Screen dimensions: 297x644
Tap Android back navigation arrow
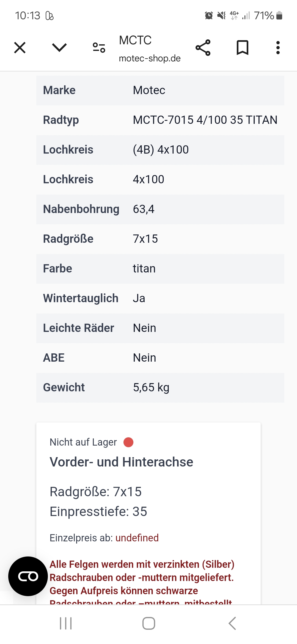coord(232,623)
